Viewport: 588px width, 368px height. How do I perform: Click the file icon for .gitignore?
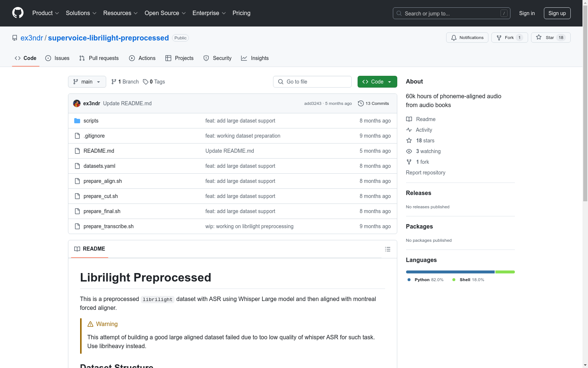pyautogui.click(x=77, y=136)
